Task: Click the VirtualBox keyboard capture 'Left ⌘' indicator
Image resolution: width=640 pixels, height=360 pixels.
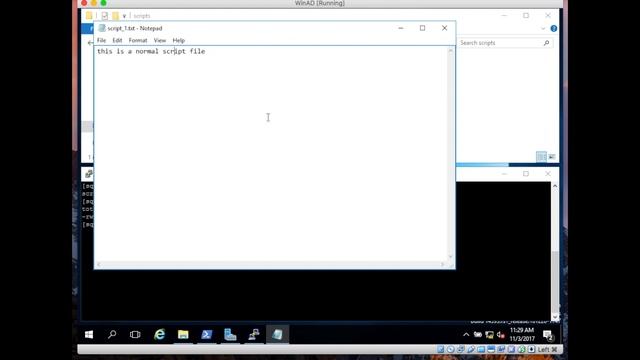Action: coord(547,349)
